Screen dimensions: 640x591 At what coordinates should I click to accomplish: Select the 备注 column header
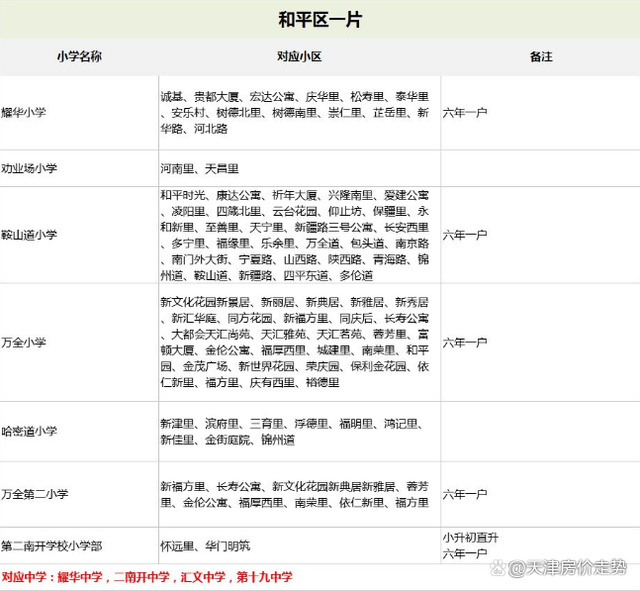click(x=540, y=58)
